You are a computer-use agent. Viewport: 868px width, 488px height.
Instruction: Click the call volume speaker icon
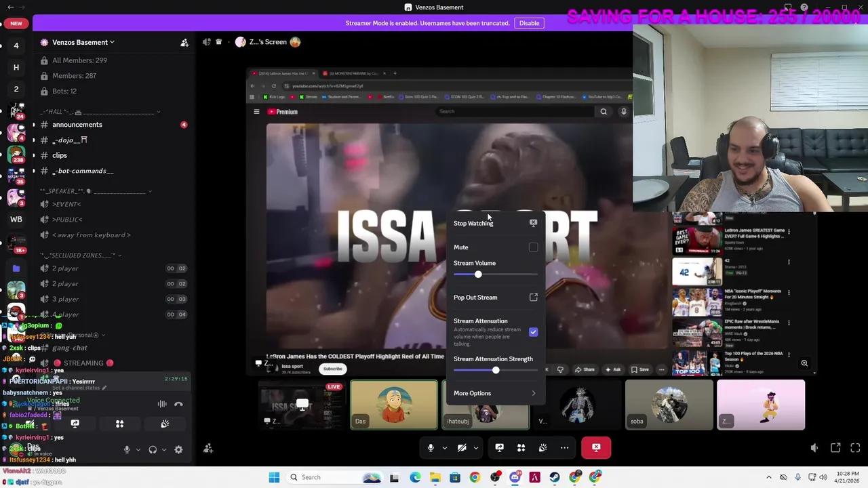click(x=814, y=447)
